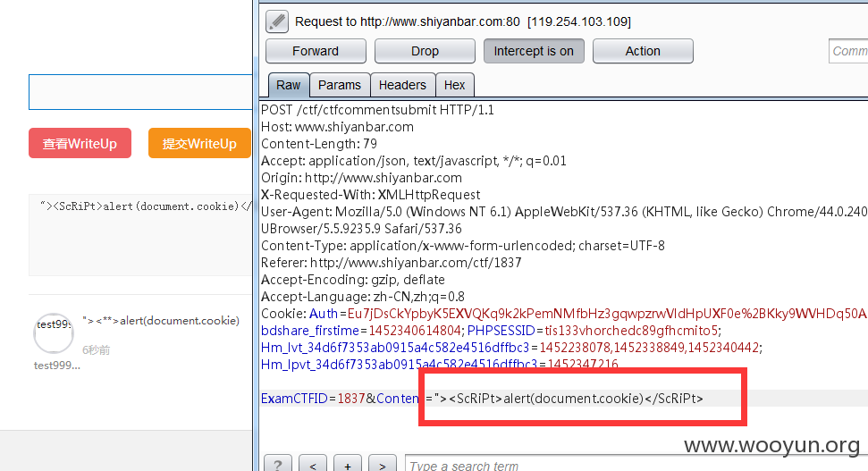Click the bdshare_firstime cookie value
This screenshot has height=471, width=868.
click(415, 331)
